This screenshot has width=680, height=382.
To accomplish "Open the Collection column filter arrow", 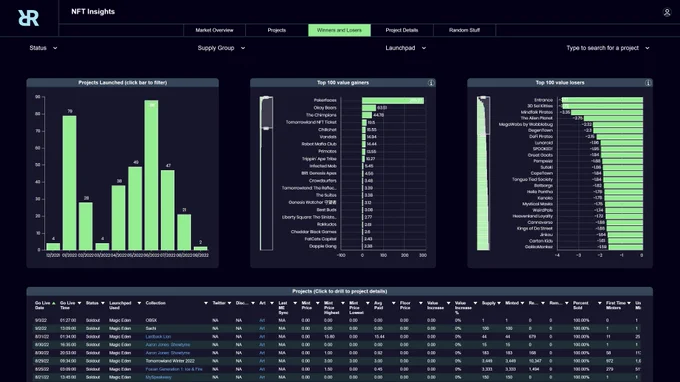I will 206,303.
